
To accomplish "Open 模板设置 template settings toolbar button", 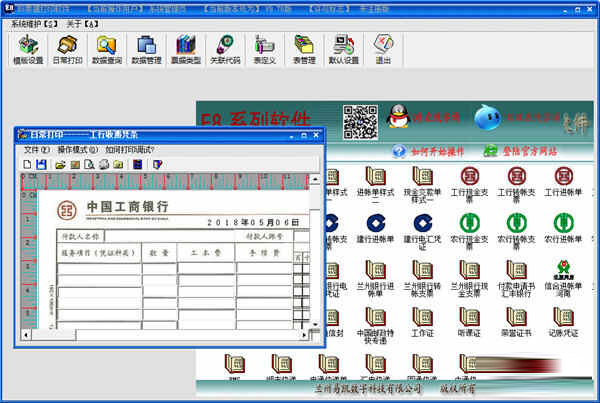I will click(29, 49).
